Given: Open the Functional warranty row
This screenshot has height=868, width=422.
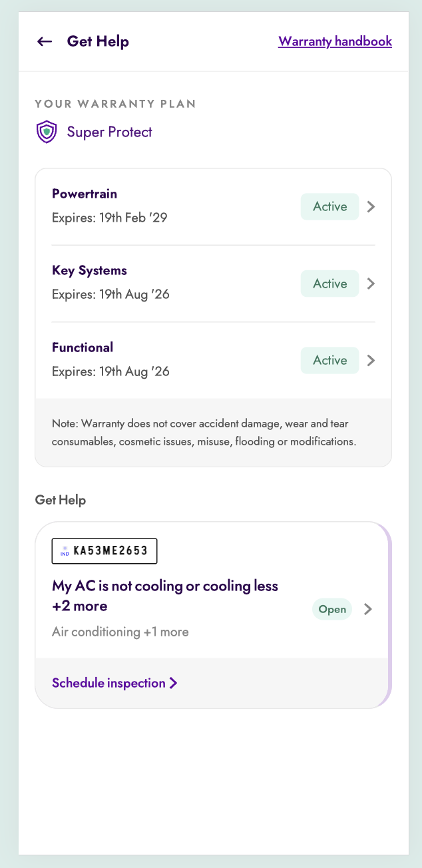Looking at the screenshot, I should (x=213, y=360).
